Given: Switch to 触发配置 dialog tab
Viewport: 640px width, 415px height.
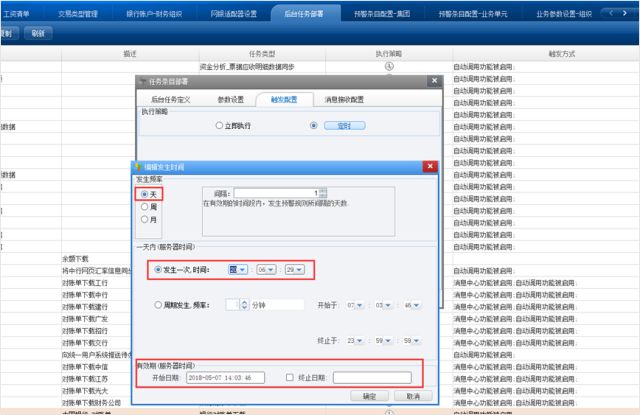Looking at the screenshot, I should tap(284, 100).
